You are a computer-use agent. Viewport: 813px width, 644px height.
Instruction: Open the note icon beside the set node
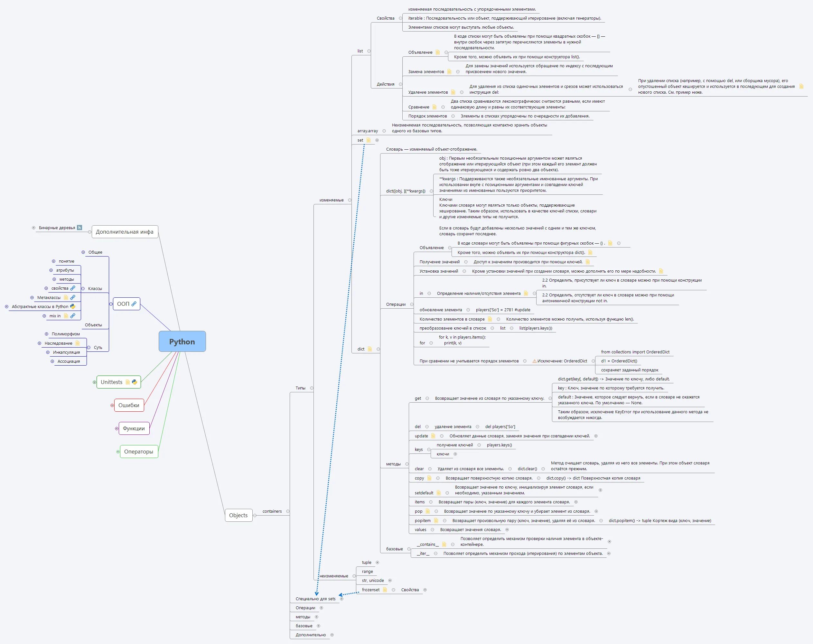pyautogui.click(x=369, y=140)
